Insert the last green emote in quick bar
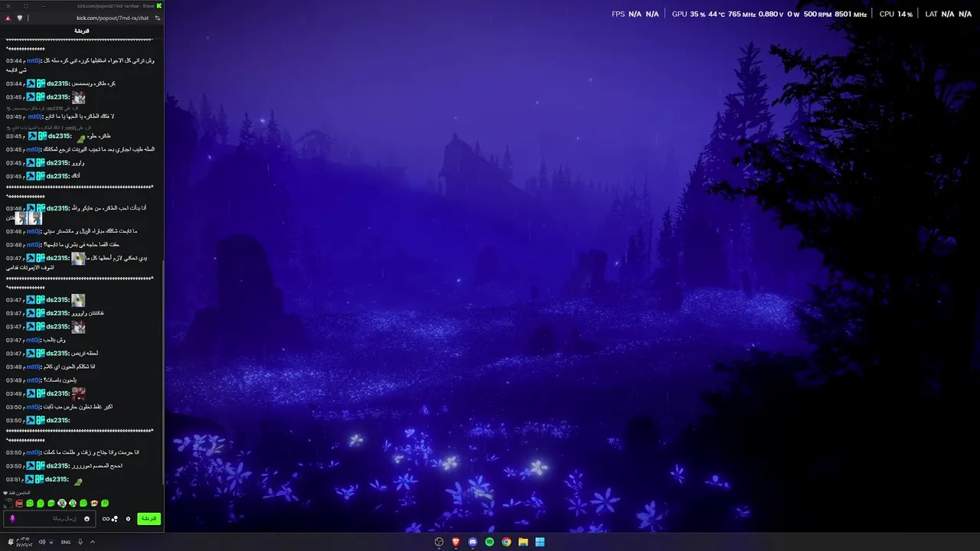The image size is (980, 551). coord(105,504)
